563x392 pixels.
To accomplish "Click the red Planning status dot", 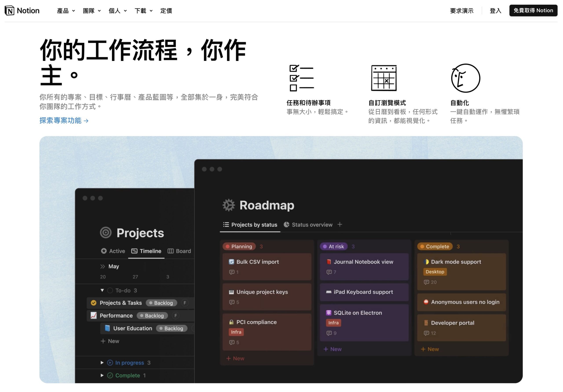I will pyautogui.click(x=228, y=246).
